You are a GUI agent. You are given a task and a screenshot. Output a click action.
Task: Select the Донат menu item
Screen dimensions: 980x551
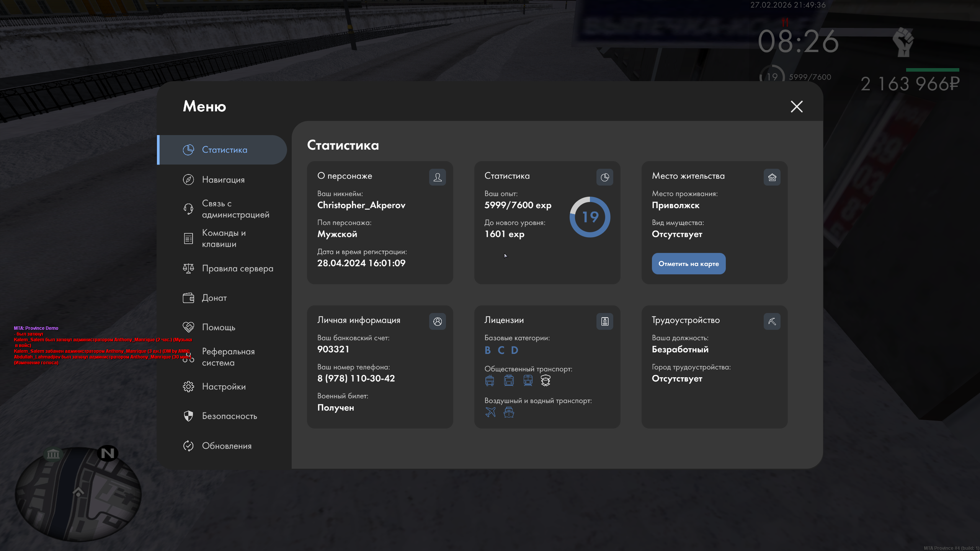tap(214, 298)
